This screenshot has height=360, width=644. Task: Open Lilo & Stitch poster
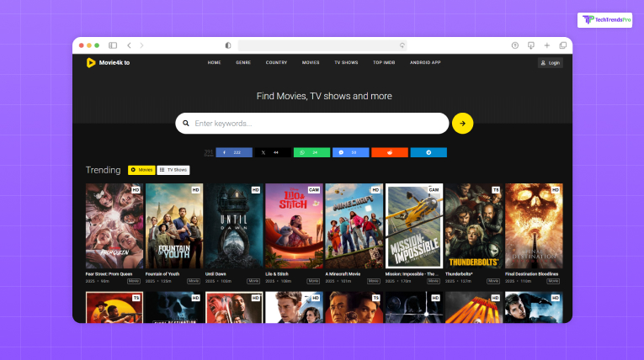(x=294, y=225)
